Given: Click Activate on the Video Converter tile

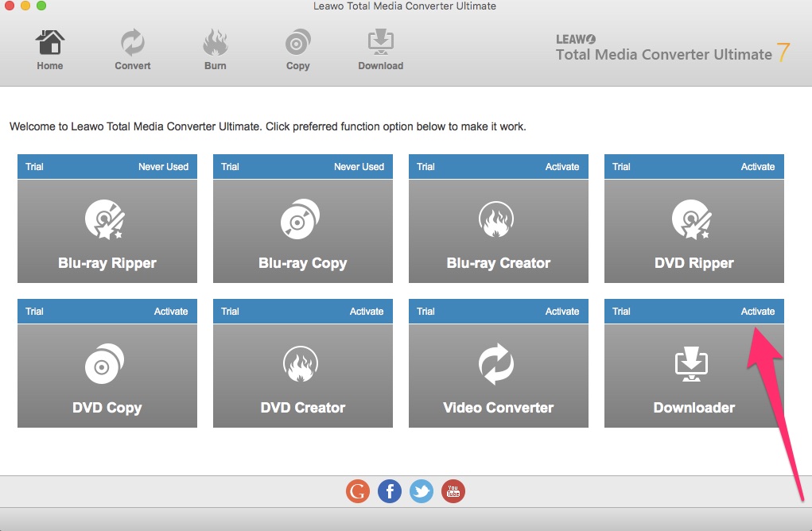Looking at the screenshot, I should click(561, 312).
